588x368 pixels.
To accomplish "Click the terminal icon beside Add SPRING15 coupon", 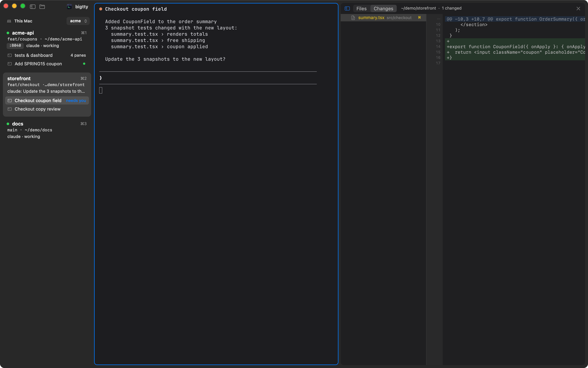I will pos(10,64).
